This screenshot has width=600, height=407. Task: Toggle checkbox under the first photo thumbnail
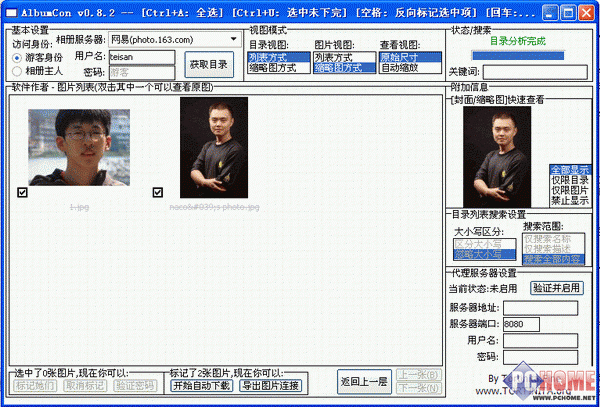(20, 193)
